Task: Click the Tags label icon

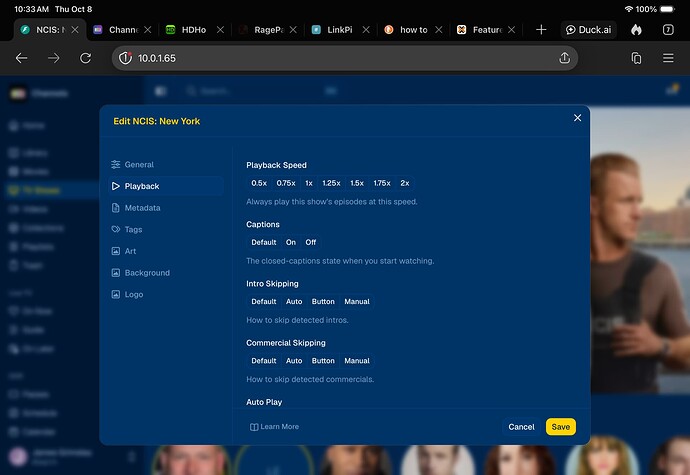Action: click(x=116, y=229)
